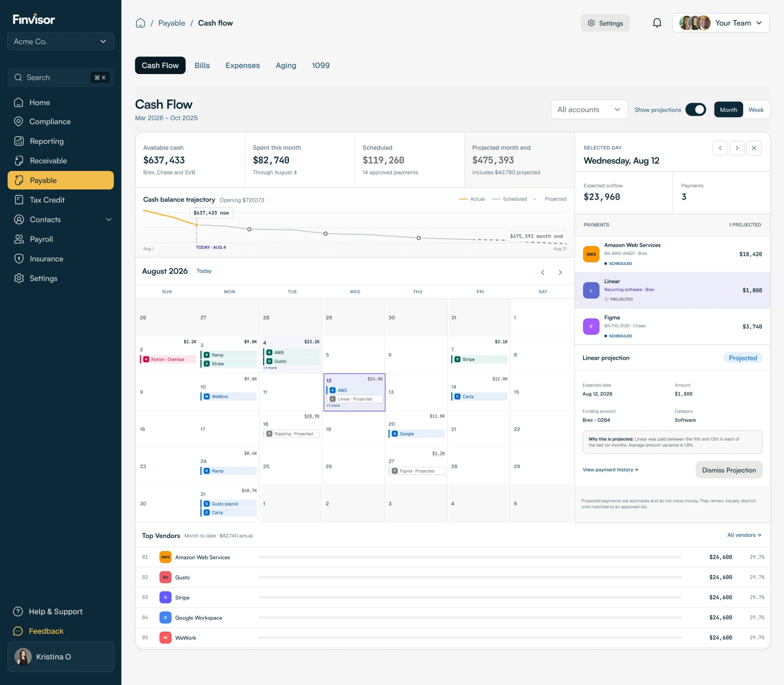
Task: Switch to the Aging tab
Action: [x=286, y=65]
